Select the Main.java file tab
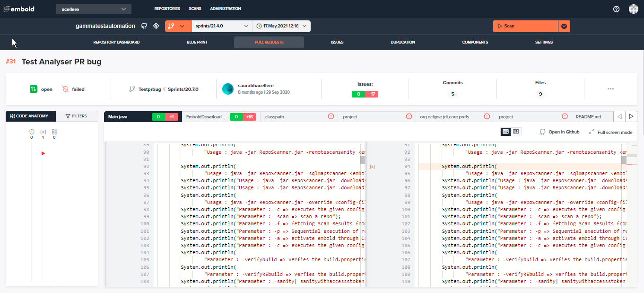644x293 pixels. [143, 116]
